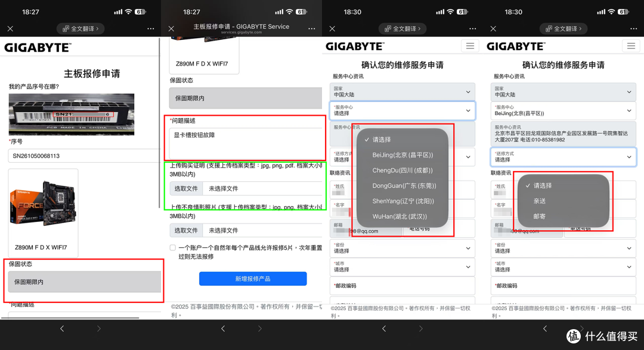Viewport: 644px width, 350px height.
Task: Click the 新增报修产品 button
Action: (x=253, y=278)
